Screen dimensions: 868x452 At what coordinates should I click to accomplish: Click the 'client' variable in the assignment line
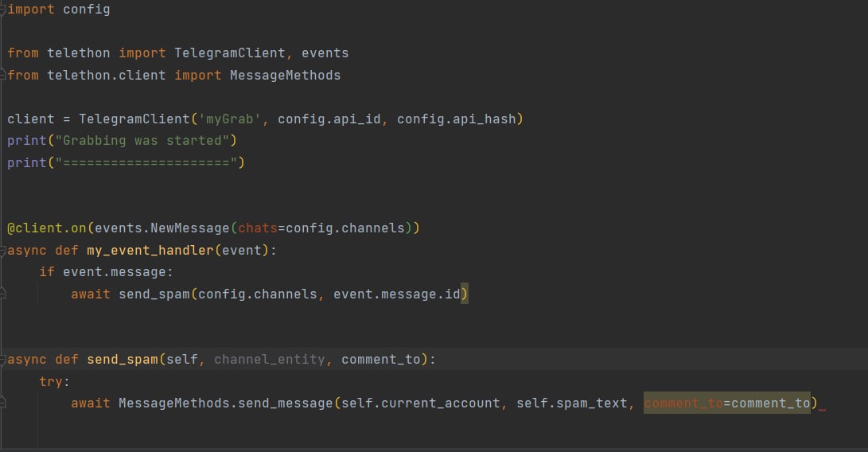[x=30, y=119]
